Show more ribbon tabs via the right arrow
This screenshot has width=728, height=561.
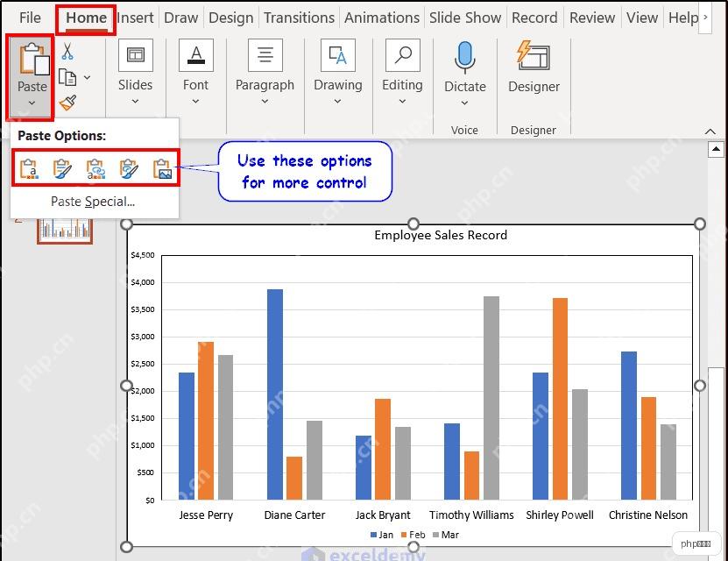tap(705, 18)
